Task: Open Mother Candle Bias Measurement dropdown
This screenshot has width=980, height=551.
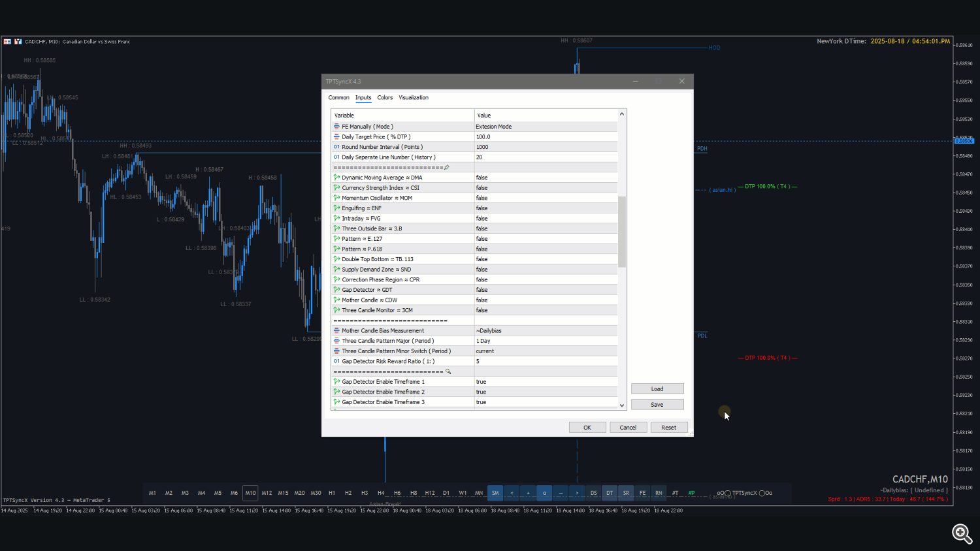Action: click(x=546, y=331)
